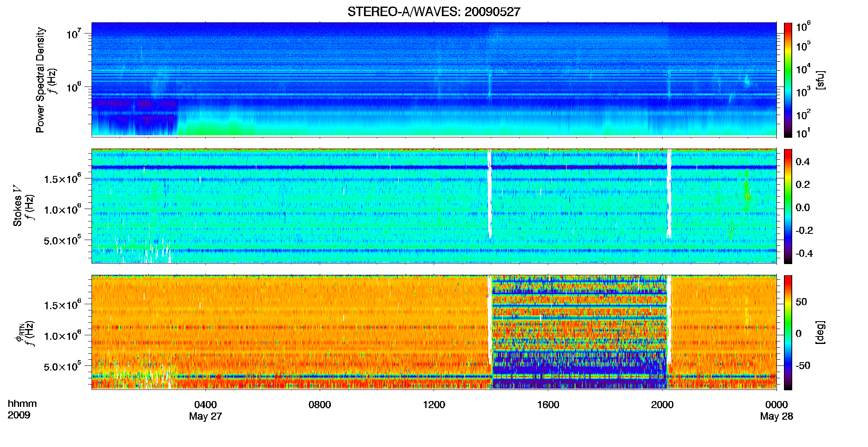Screen dimensions: 868x447
Task: Select the bottom phi RTN spectrogram panel
Action: (x=434, y=332)
